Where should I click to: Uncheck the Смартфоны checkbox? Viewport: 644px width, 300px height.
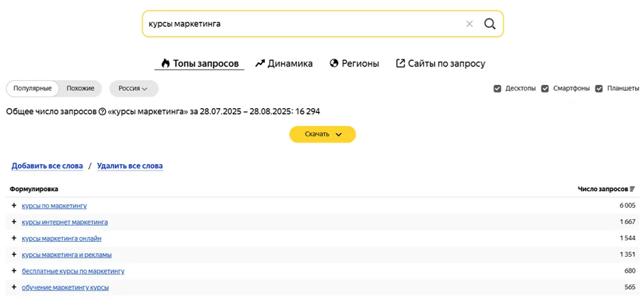coord(545,88)
